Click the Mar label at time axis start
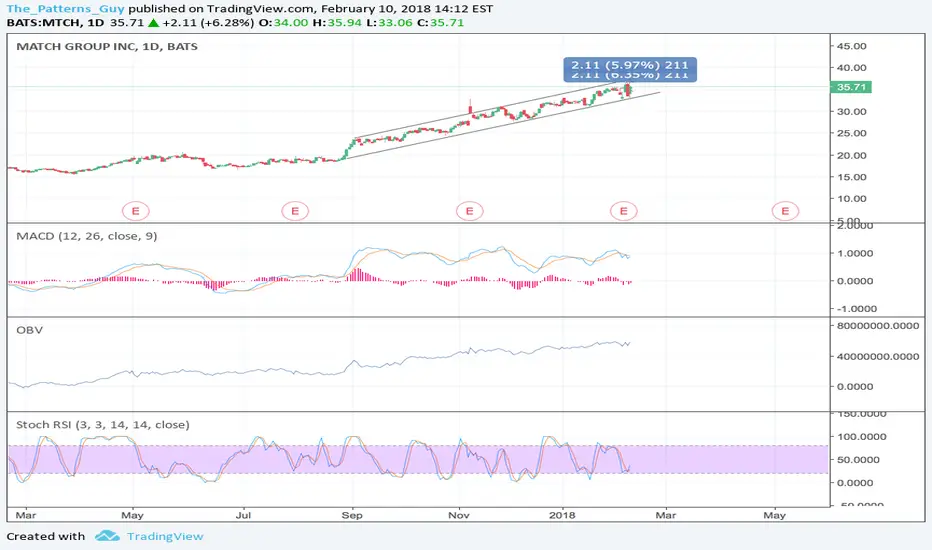This screenshot has height=550, width=932. tap(26, 515)
